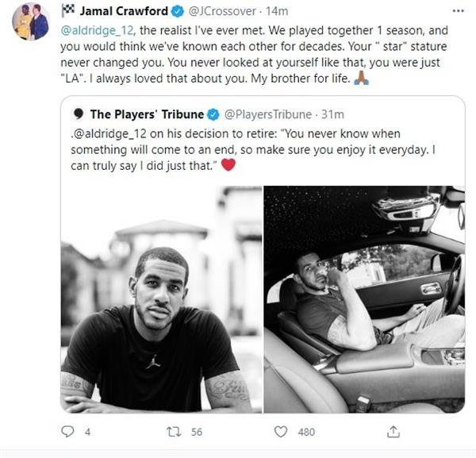Click The Players' Tribune verified badge

pos(213,114)
